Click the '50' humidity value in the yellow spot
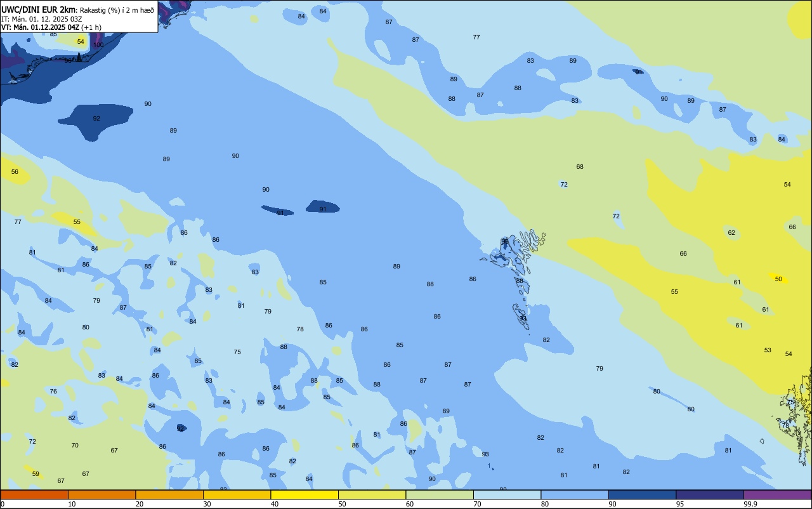812x509 pixels. [778, 279]
